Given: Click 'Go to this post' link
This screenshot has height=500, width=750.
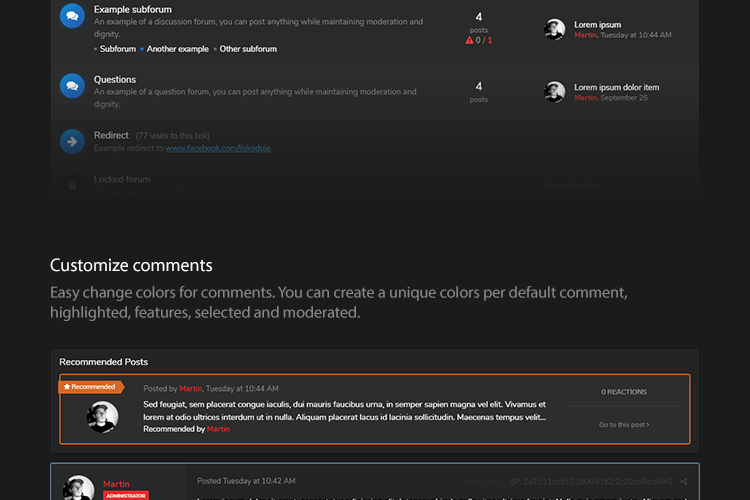Looking at the screenshot, I should tap(624, 425).
